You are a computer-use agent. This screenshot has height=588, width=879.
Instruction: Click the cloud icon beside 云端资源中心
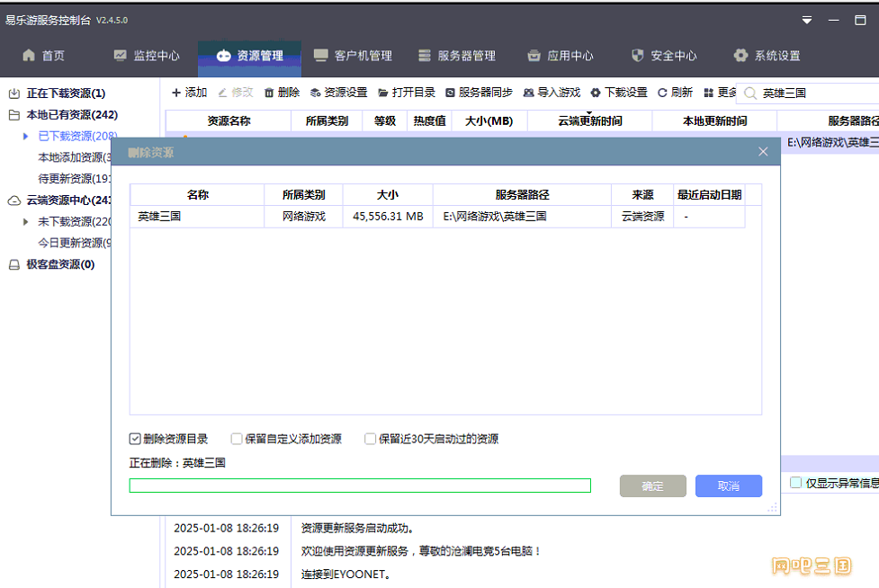pyautogui.click(x=14, y=200)
